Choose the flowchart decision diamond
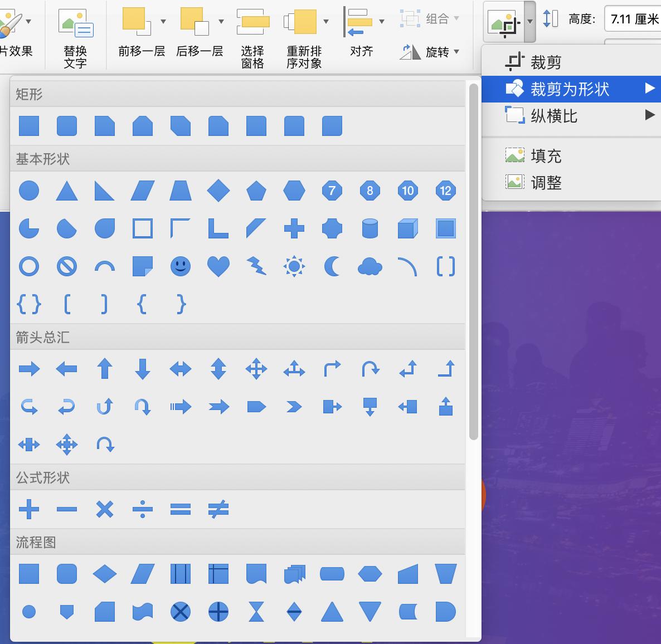The width and height of the screenshot is (661, 644). (x=105, y=574)
